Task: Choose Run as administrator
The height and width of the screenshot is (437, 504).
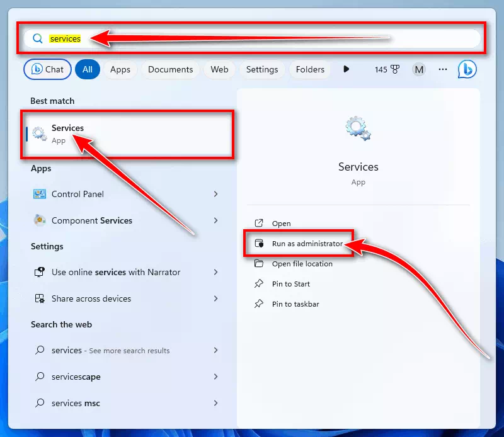Action: (x=307, y=244)
